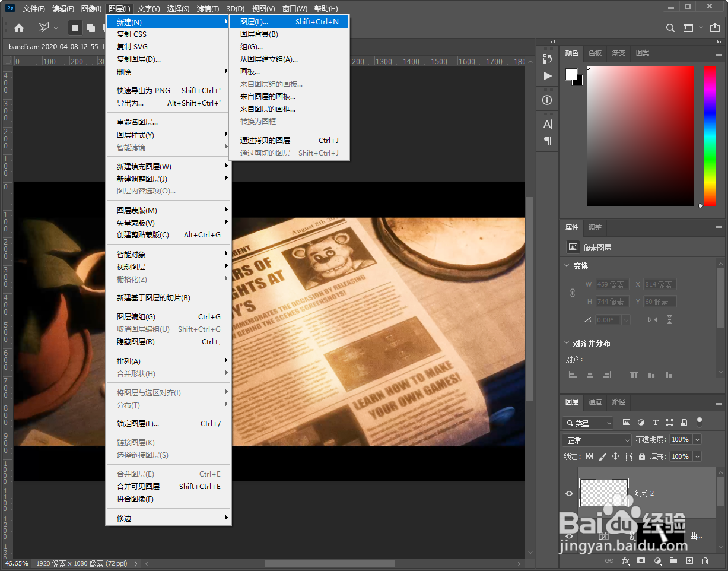
Task: Toggle Lock image pixels brush icon
Action: pos(602,456)
